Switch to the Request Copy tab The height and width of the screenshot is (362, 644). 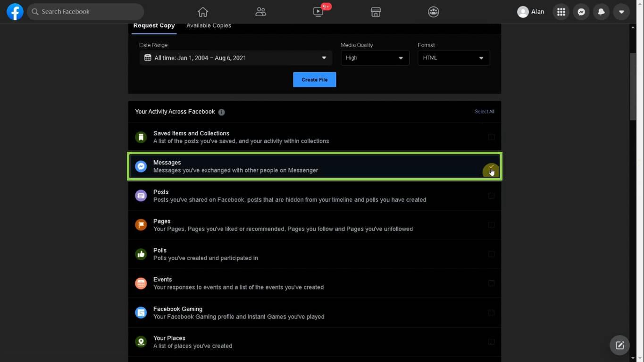(x=154, y=26)
